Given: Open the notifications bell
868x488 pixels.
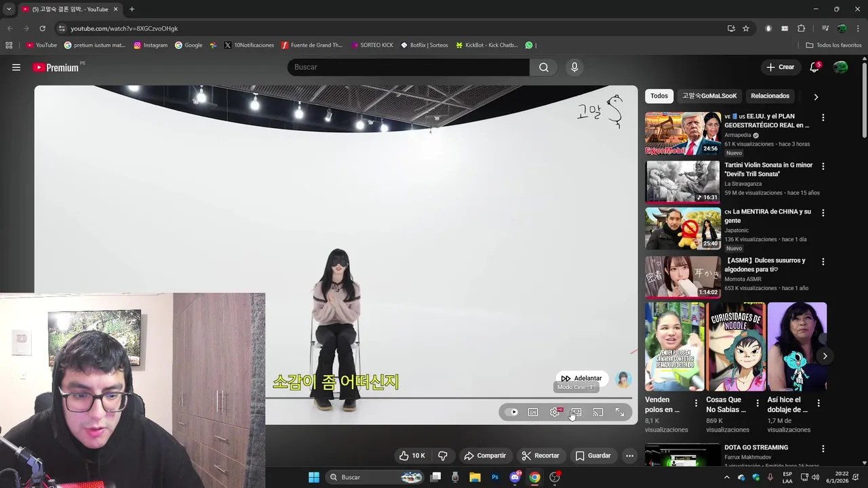Looking at the screenshot, I should [x=814, y=67].
